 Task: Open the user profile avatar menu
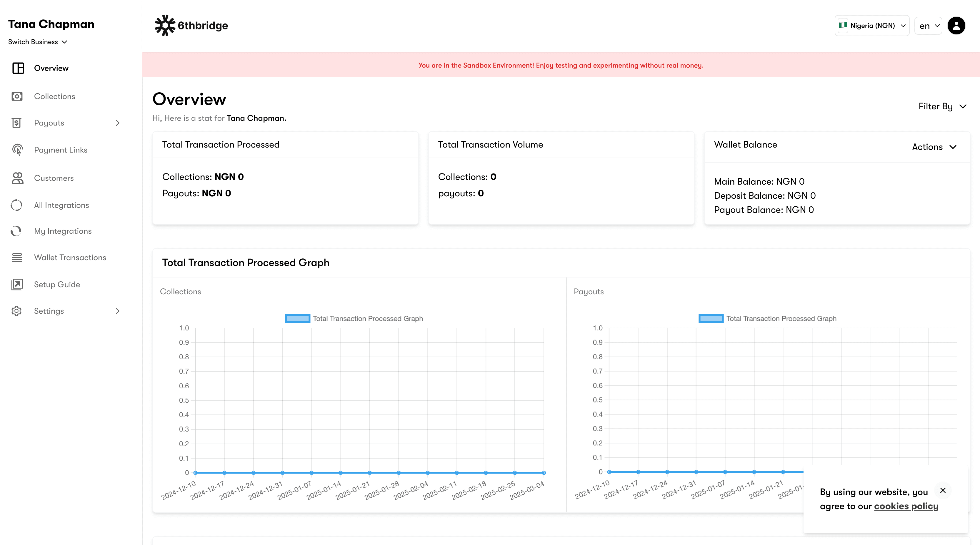click(x=957, y=26)
